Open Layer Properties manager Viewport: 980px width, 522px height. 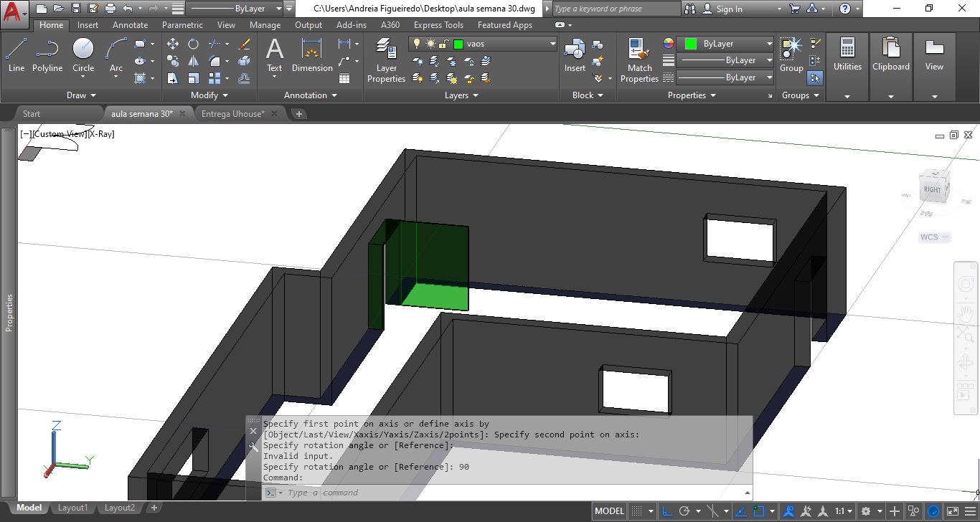[386, 61]
